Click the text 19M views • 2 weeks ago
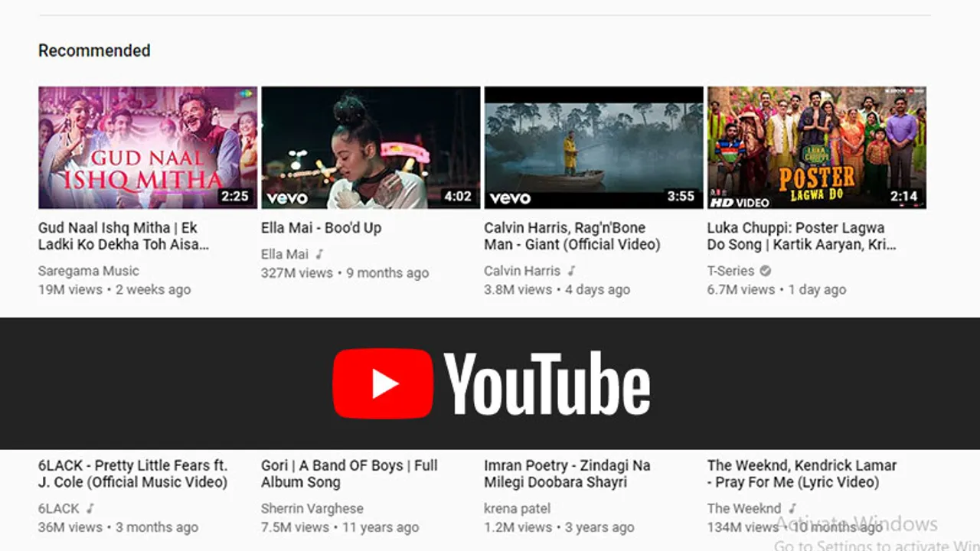 click(115, 289)
